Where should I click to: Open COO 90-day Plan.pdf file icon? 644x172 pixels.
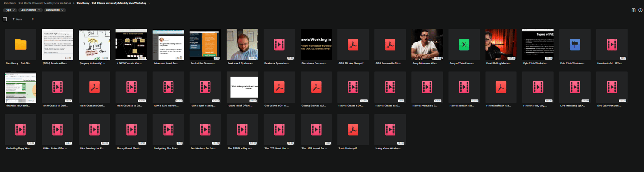pyautogui.click(x=353, y=45)
